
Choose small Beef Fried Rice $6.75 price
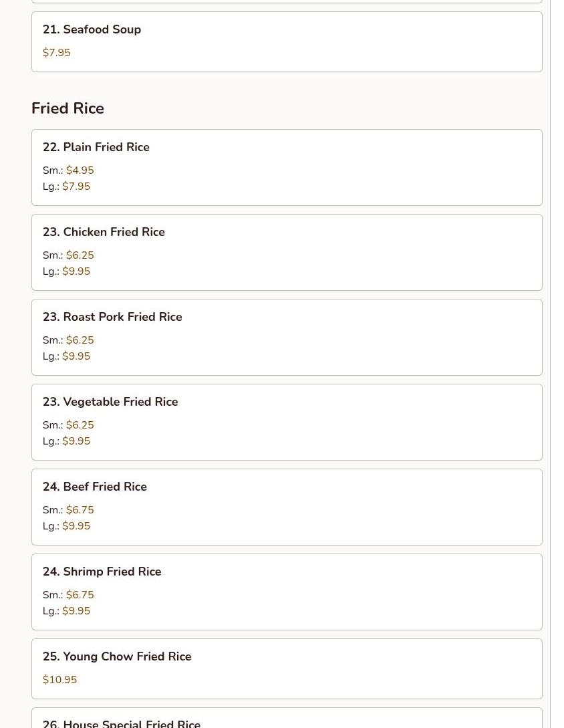(x=80, y=510)
